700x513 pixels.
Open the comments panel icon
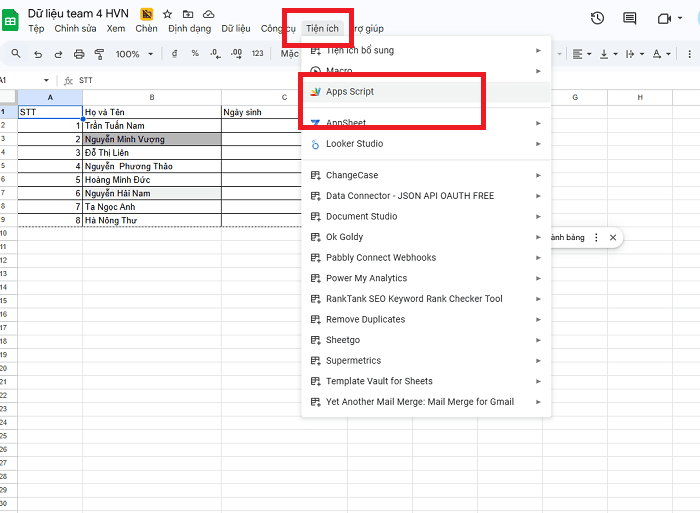(x=629, y=18)
